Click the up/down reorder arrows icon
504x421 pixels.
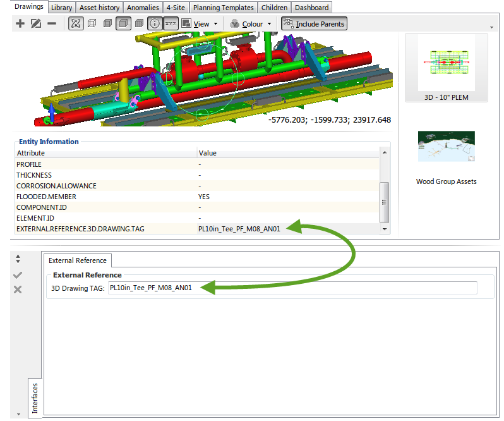click(x=18, y=259)
